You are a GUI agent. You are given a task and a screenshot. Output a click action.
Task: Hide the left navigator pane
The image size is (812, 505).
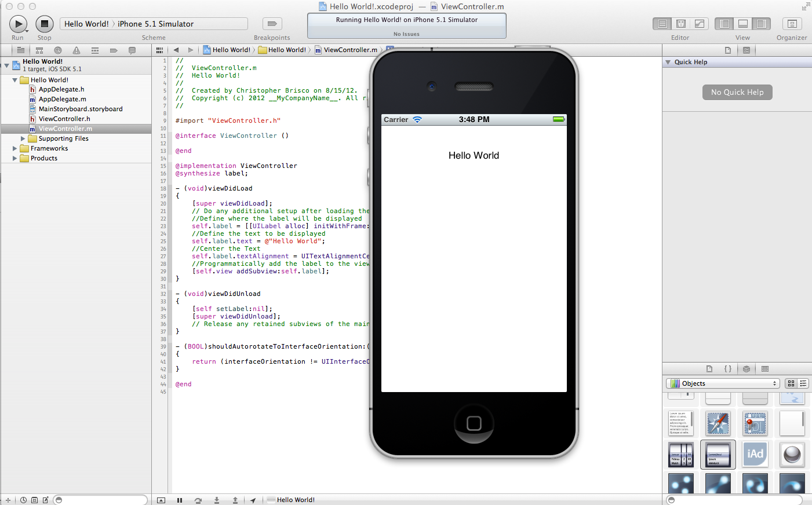click(x=724, y=24)
